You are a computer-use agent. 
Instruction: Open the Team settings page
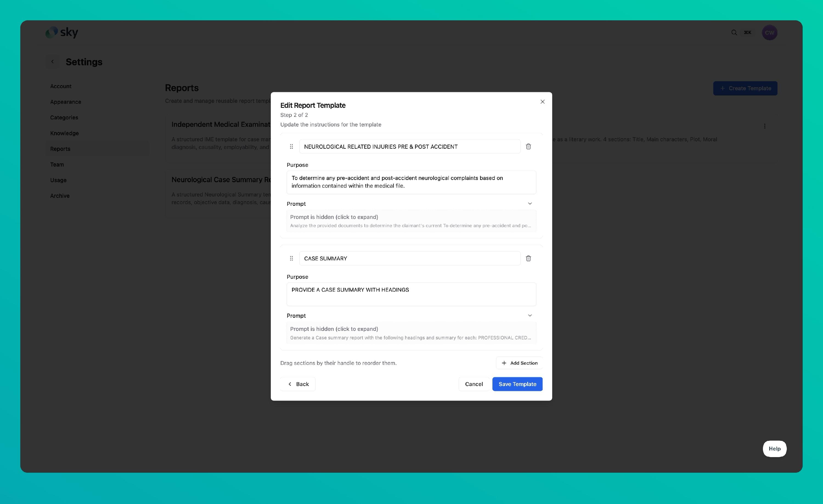click(x=57, y=165)
